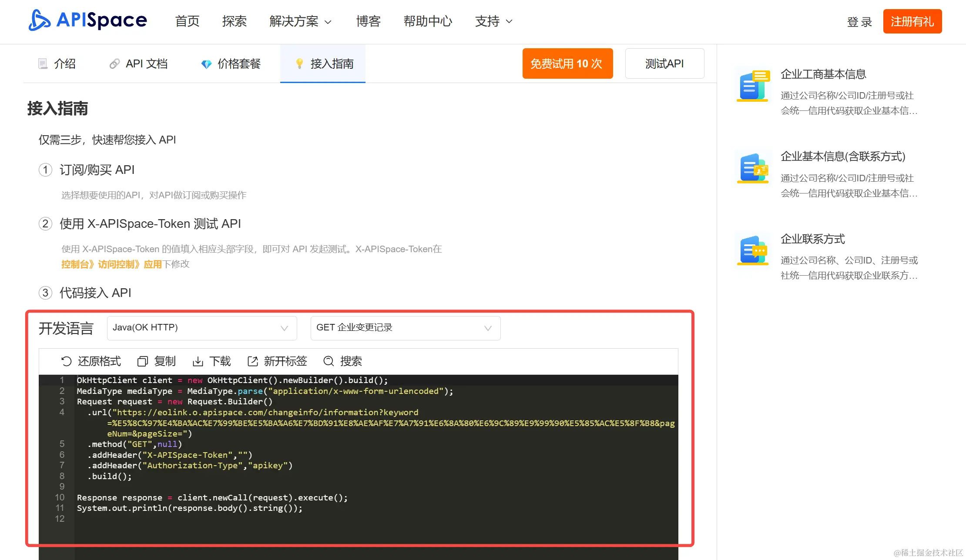Expand the GET 企业变更记录 endpoint dropdown
Viewport: 966px width, 560px height.
405,328
